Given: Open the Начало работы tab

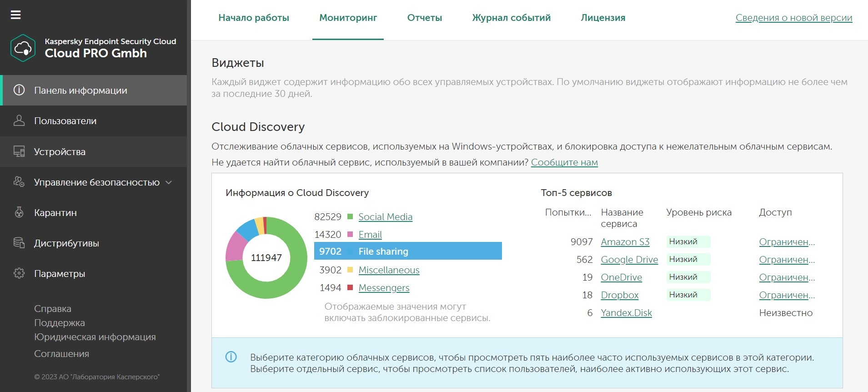Looking at the screenshot, I should (x=254, y=18).
